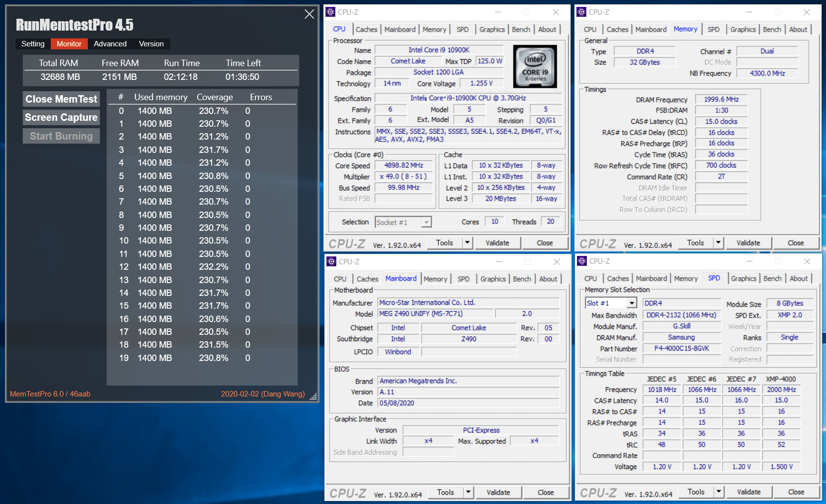The width and height of the screenshot is (826, 504).
Task: Click the Run Time value 02:12:18
Action: 180,77
